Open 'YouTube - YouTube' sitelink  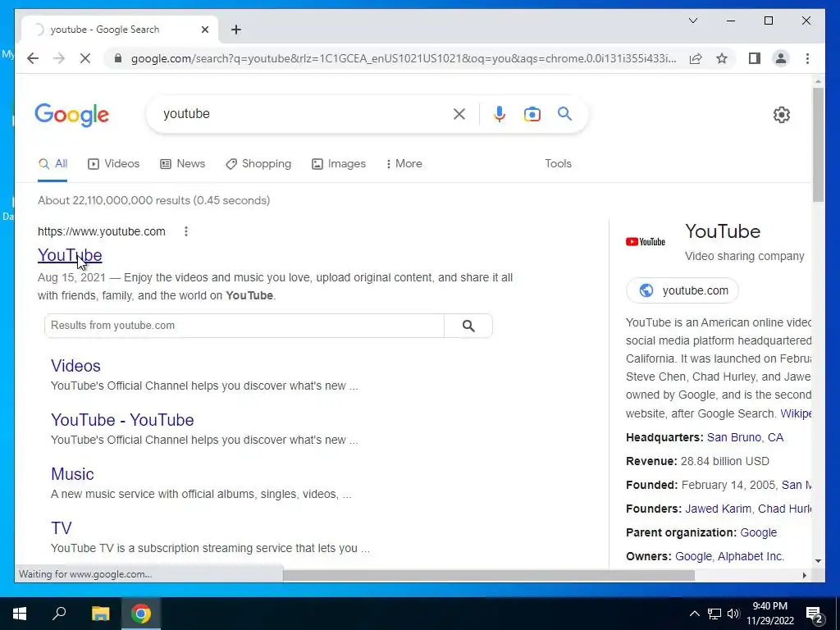tap(122, 419)
